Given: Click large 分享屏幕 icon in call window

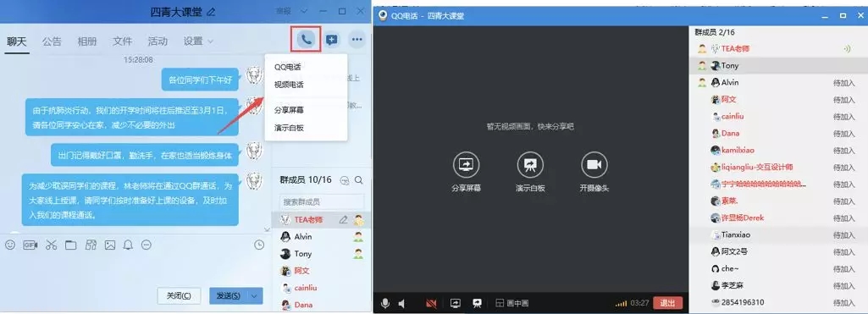Looking at the screenshot, I should pos(466,165).
